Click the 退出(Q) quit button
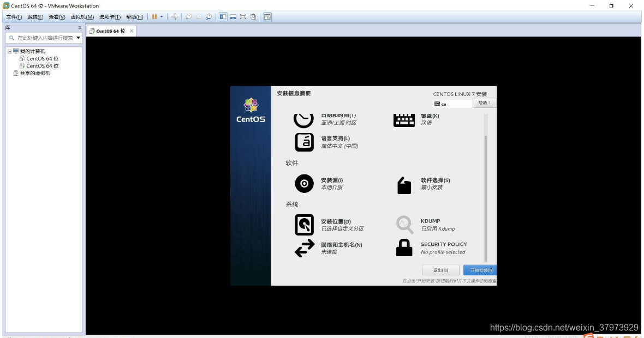The width and height of the screenshot is (644, 338). tap(440, 270)
